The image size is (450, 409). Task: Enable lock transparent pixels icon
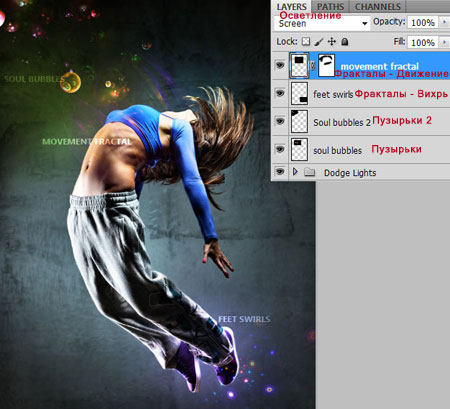(306, 41)
